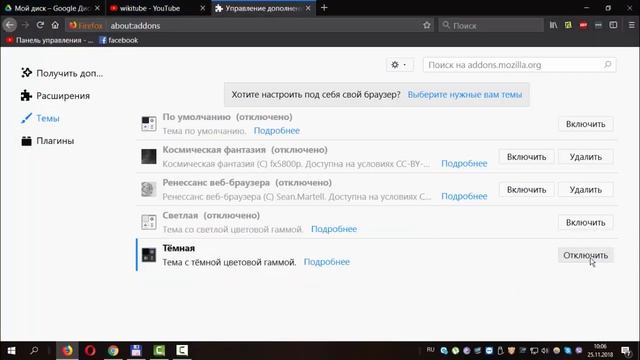Viewport: 640px width, 360px height.
Task: Open Подробнее for Космическая фантазия
Action: coord(464,163)
